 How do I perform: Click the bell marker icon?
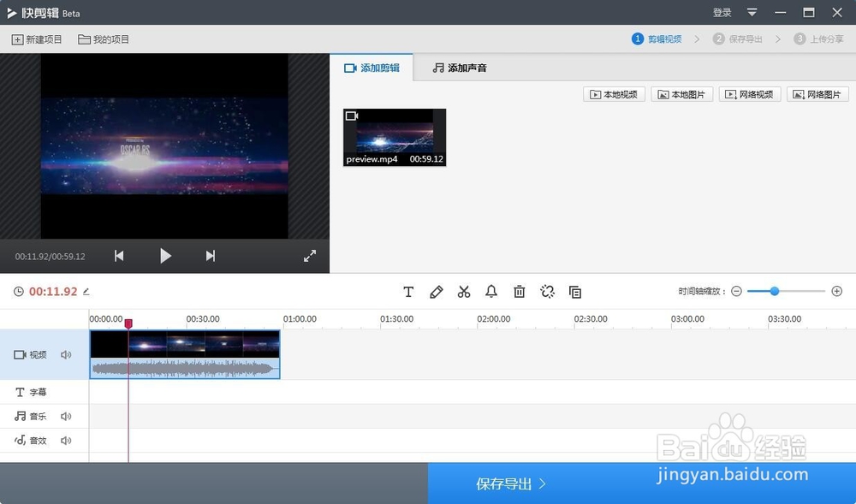(491, 292)
